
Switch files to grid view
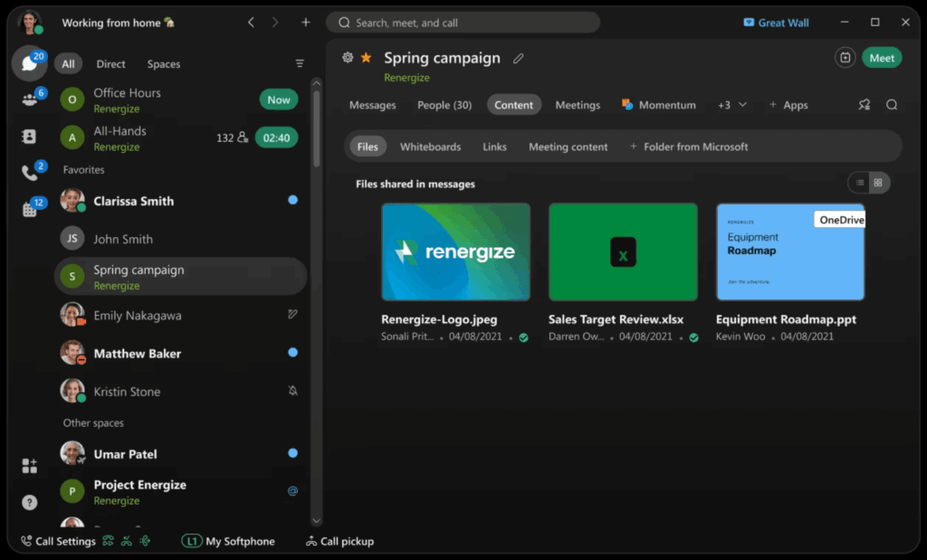point(878,183)
